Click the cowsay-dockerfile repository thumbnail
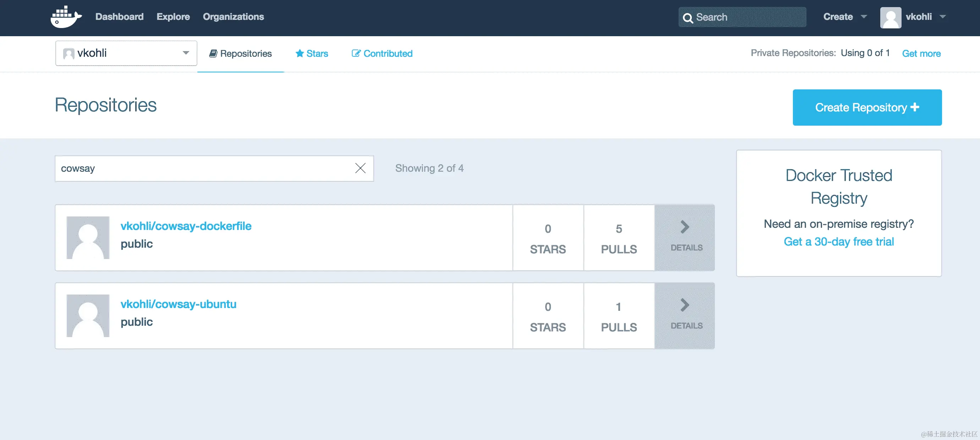Image resolution: width=980 pixels, height=440 pixels. tap(88, 237)
